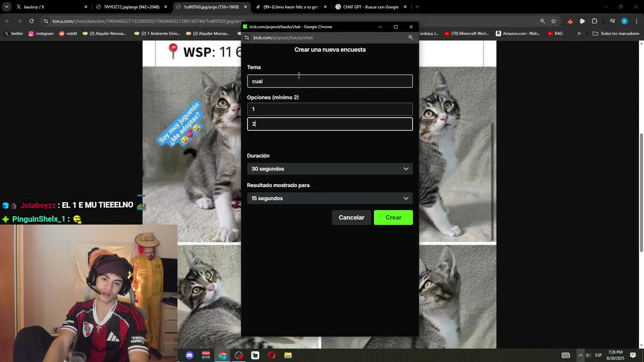Open Discord from the taskbar
The height and width of the screenshot is (362, 644).
click(x=189, y=355)
